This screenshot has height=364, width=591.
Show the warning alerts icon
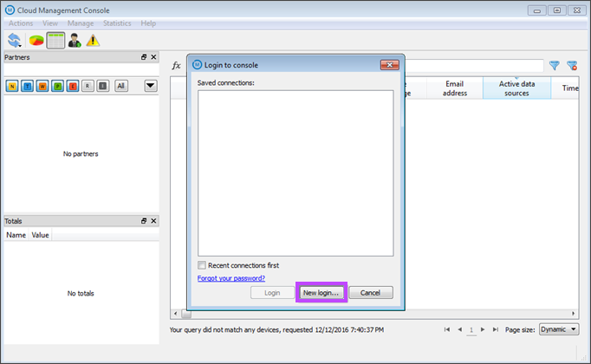[x=93, y=41]
